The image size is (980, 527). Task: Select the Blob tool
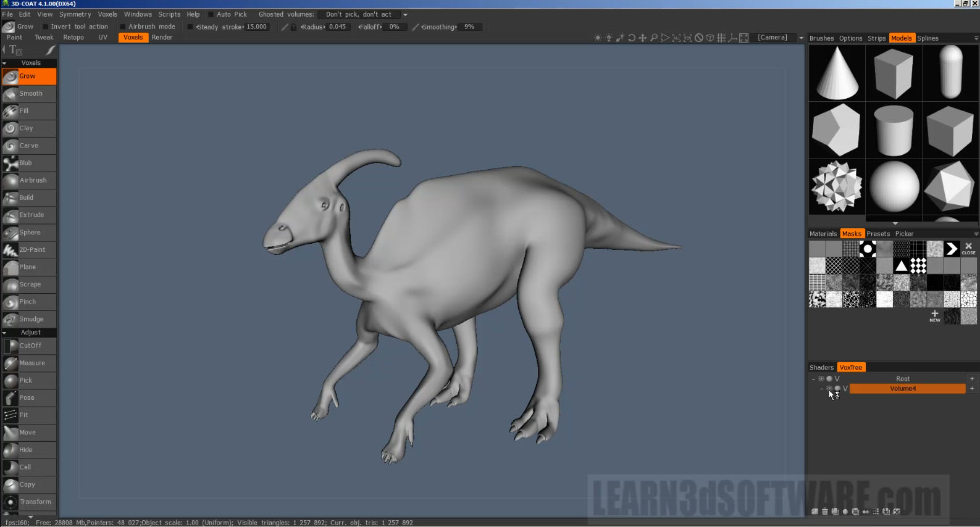[x=29, y=163]
